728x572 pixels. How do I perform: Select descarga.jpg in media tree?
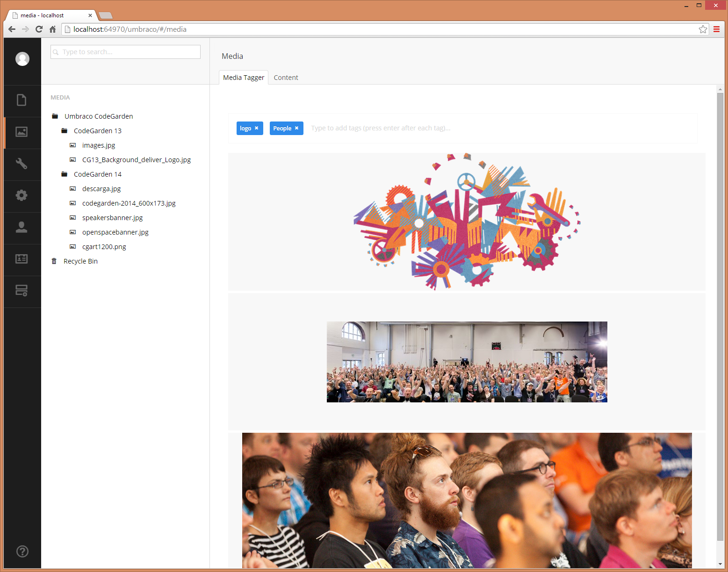(101, 189)
